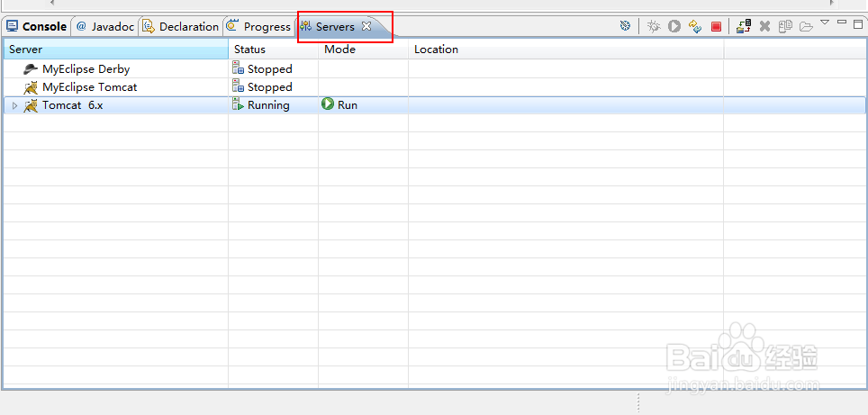
Task: Stop the server with the red square
Action: pyautogui.click(x=717, y=26)
